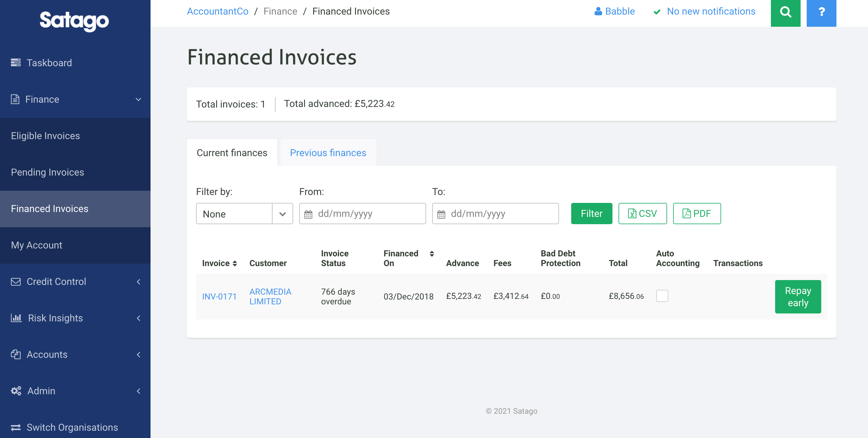This screenshot has height=438, width=868.
Task: Open the Taskboard from the sidebar
Action: point(49,63)
